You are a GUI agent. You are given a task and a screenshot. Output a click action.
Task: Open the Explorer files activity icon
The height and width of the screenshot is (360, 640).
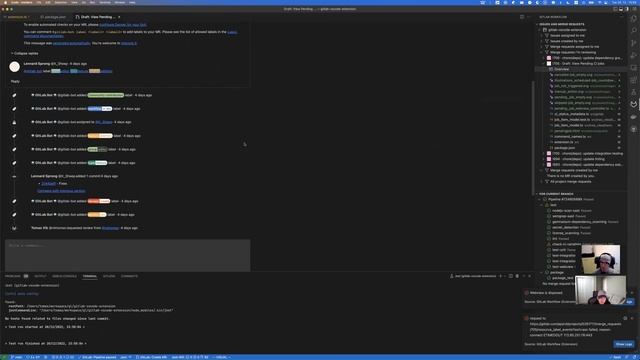coord(633,18)
